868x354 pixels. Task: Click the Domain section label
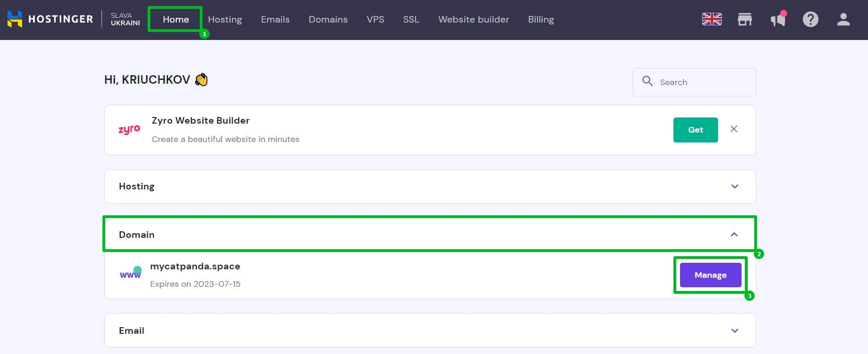pyautogui.click(x=136, y=235)
